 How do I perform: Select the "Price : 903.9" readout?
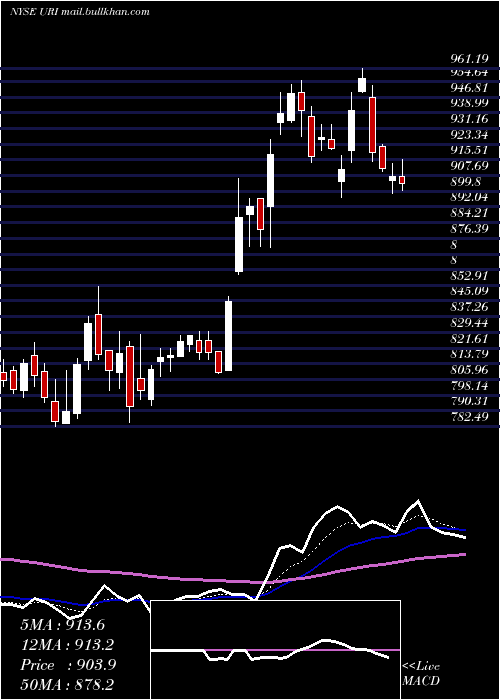pyautogui.click(x=68, y=665)
